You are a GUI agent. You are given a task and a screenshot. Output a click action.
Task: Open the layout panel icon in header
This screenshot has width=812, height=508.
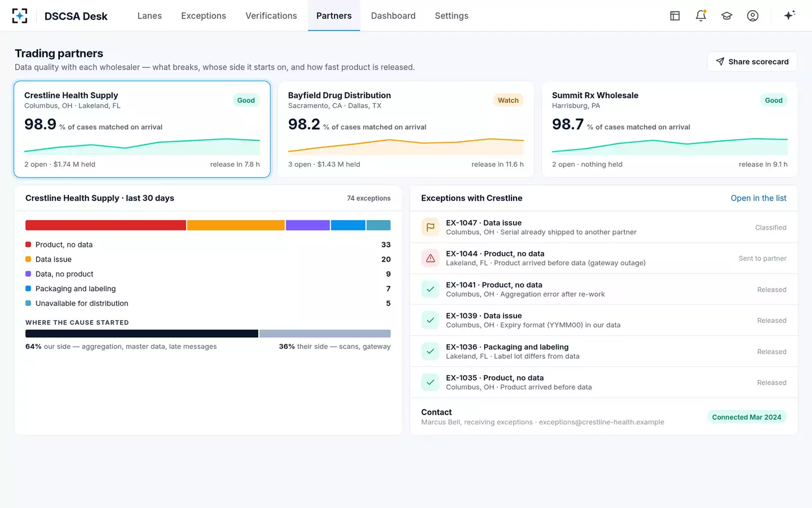tap(675, 16)
